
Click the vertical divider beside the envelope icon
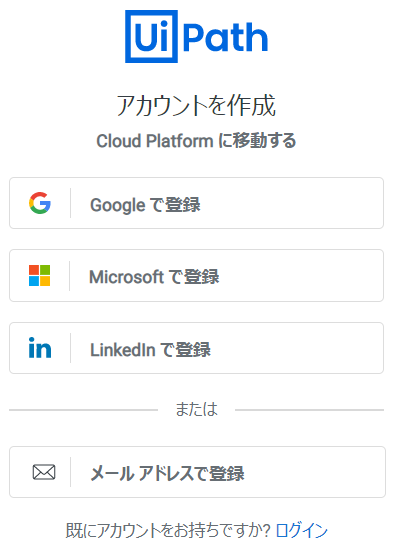click(70, 472)
